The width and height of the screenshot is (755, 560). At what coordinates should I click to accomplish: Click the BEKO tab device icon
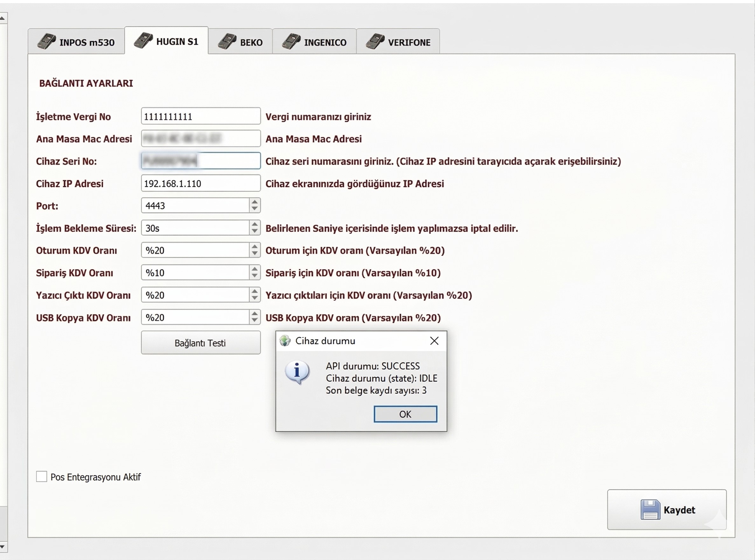click(x=227, y=42)
